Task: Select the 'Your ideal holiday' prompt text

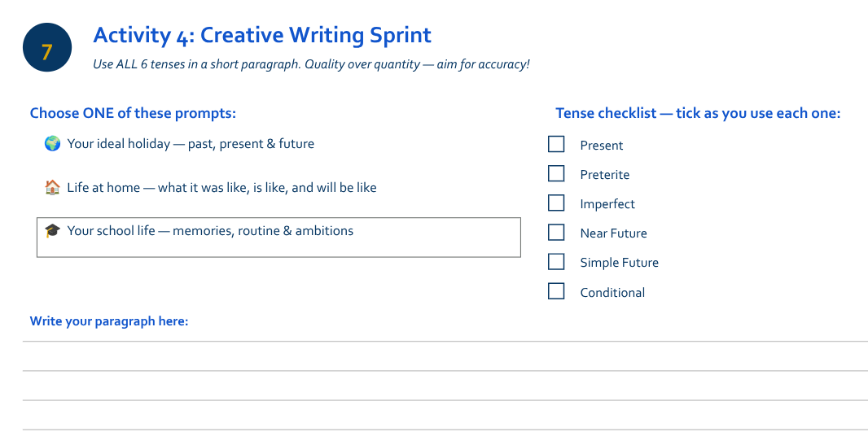Action: [x=191, y=144]
